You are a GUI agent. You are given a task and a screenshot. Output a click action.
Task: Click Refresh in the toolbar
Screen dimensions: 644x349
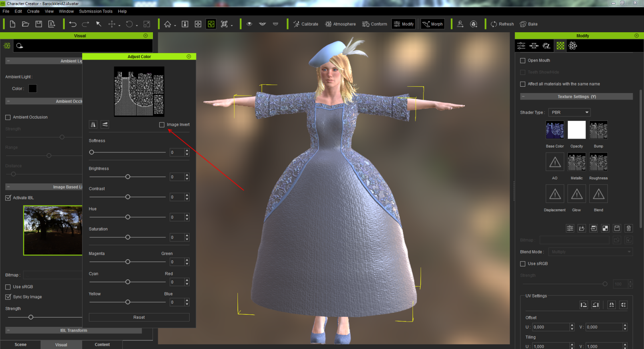coord(502,24)
